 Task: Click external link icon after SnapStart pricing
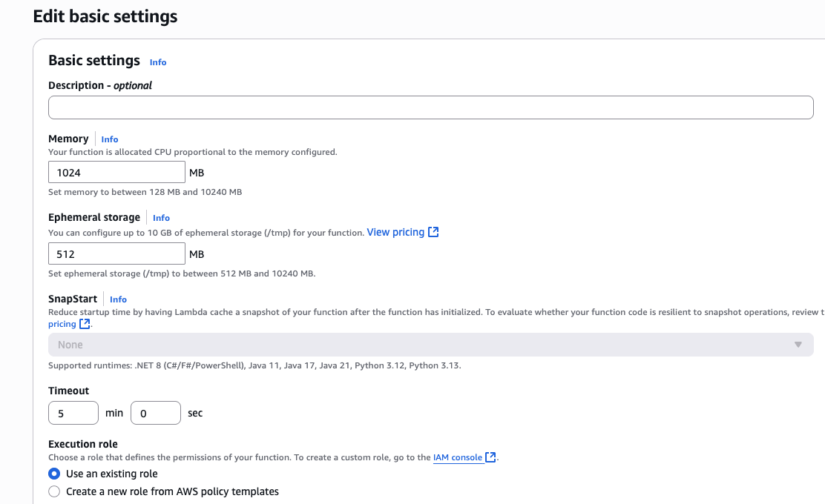85,324
